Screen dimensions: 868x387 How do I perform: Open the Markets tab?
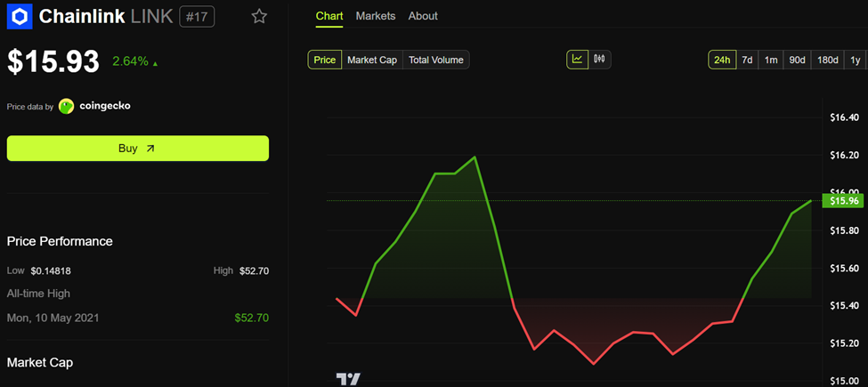click(376, 16)
